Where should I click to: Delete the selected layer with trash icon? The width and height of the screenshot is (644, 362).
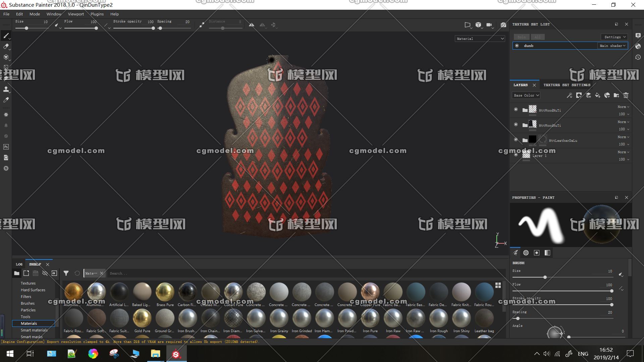(626, 96)
